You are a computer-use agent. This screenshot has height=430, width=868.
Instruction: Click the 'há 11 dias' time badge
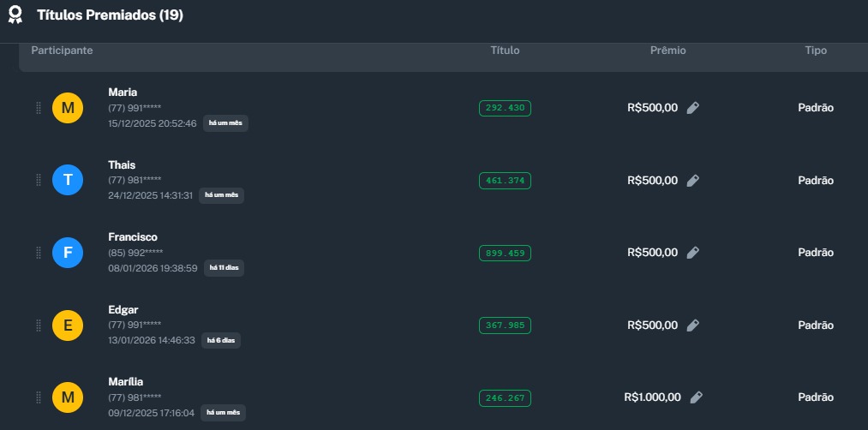coord(224,268)
